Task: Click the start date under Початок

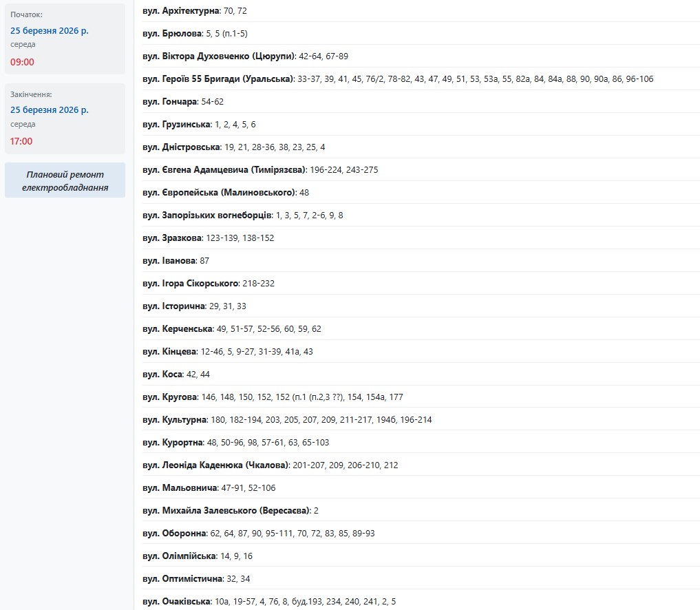Action: [x=50, y=30]
